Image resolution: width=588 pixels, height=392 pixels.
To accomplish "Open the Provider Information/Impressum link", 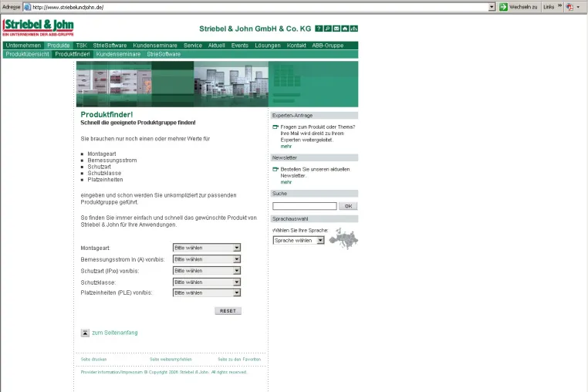I will 112,372.
